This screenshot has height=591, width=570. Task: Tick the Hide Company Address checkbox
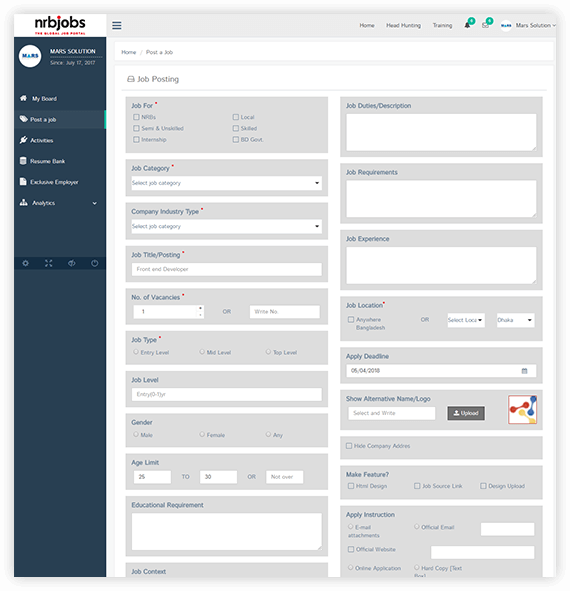(349, 446)
